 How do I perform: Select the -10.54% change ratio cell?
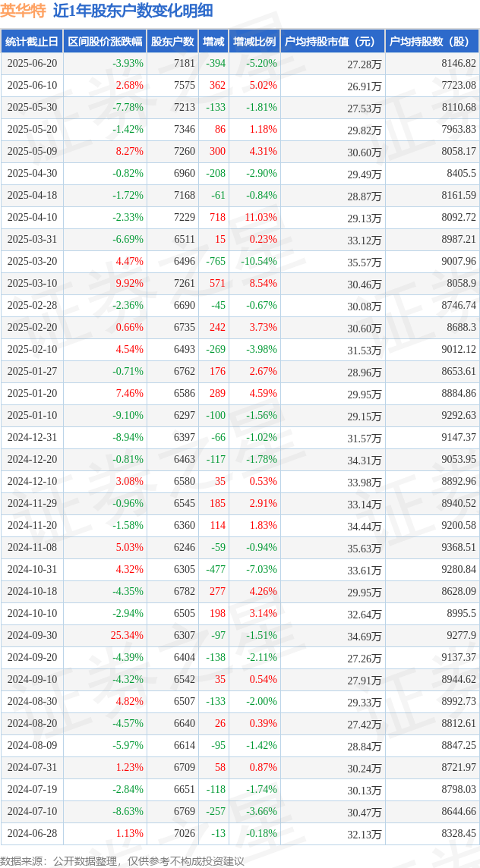[259, 261]
